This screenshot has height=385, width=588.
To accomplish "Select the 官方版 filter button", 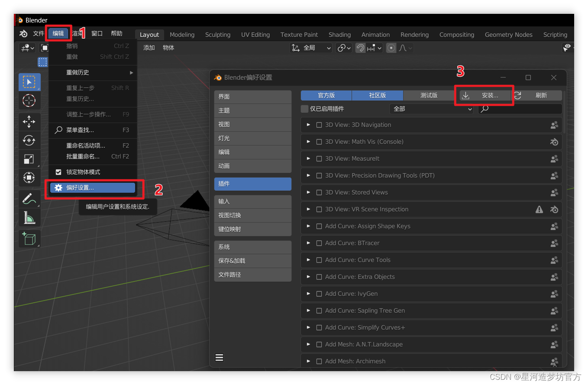I will coord(326,95).
